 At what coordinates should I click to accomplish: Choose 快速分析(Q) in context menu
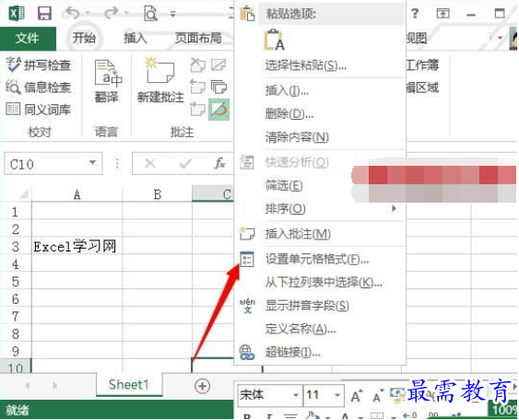tap(297, 162)
